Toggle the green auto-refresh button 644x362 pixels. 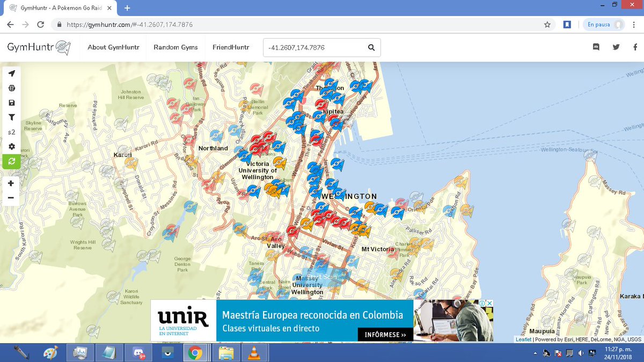click(x=11, y=161)
